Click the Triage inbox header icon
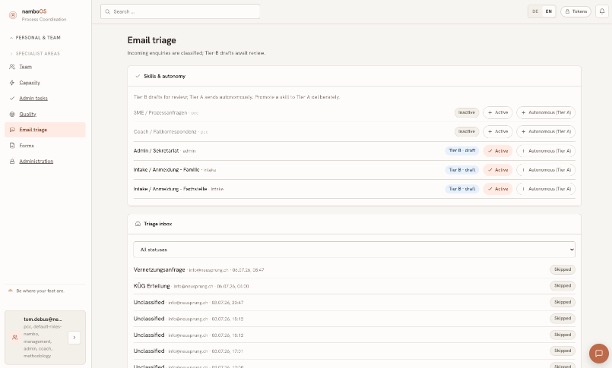The width and height of the screenshot is (612, 368). click(138, 224)
